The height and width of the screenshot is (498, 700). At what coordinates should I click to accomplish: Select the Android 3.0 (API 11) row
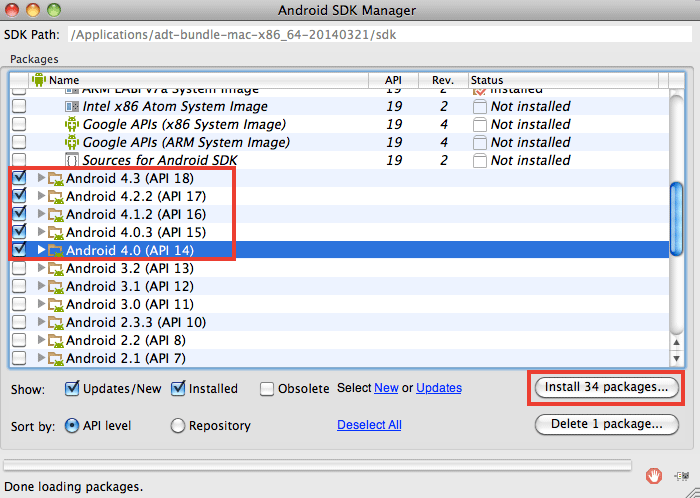pos(338,304)
